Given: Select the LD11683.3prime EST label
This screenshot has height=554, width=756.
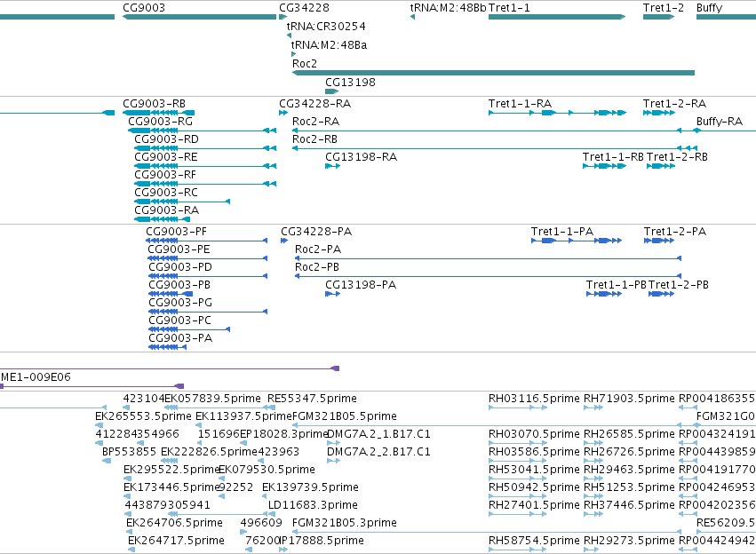Looking at the screenshot, I should [x=313, y=506].
